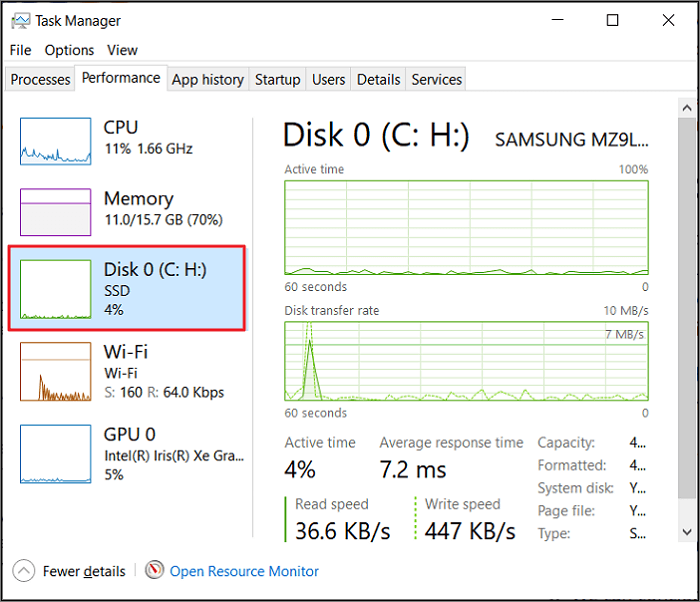Open the Services tab
This screenshot has height=602, width=700.
tap(437, 79)
